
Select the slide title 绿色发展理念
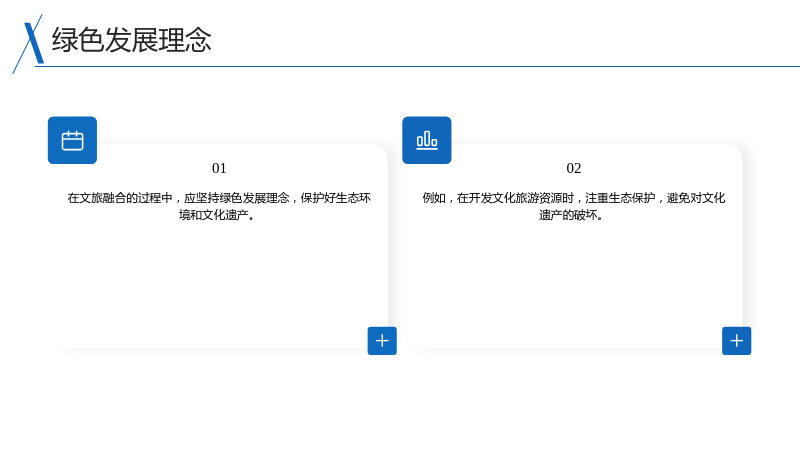point(132,40)
